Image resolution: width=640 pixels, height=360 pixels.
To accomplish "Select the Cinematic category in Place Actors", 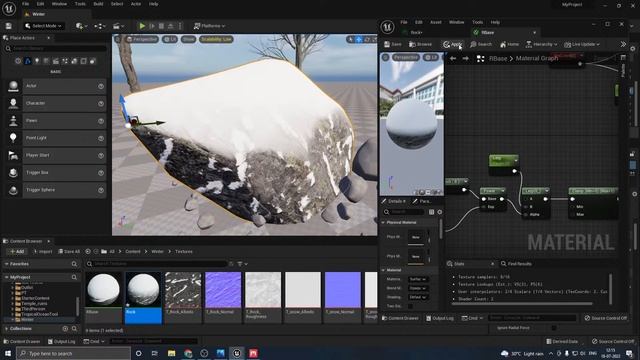I will [x=56, y=61].
